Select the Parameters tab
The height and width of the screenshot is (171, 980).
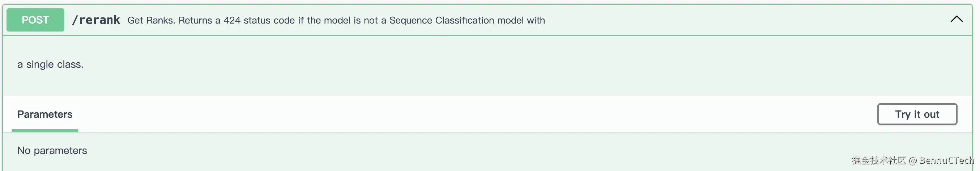pyautogui.click(x=45, y=114)
